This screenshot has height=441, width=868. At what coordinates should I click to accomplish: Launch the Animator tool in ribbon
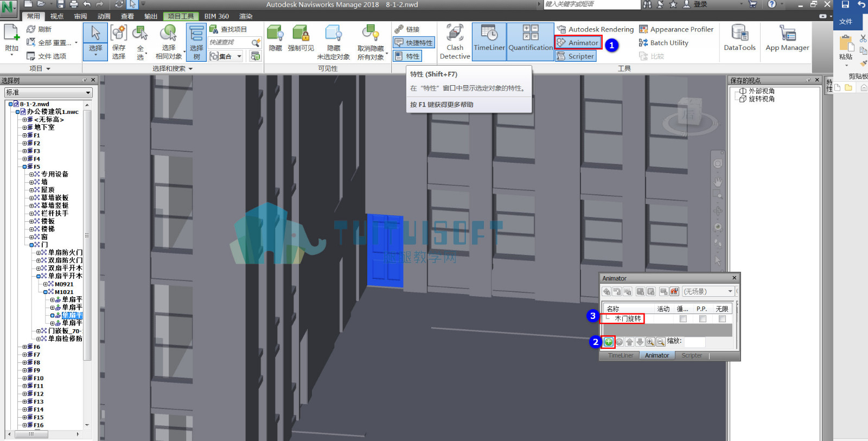(578, 42)
